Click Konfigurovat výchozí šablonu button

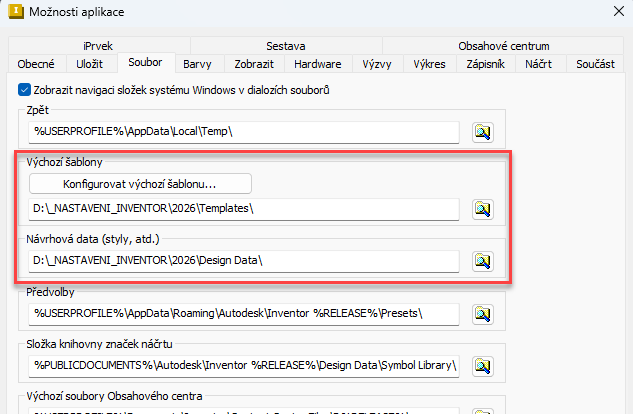coord(140,184)
